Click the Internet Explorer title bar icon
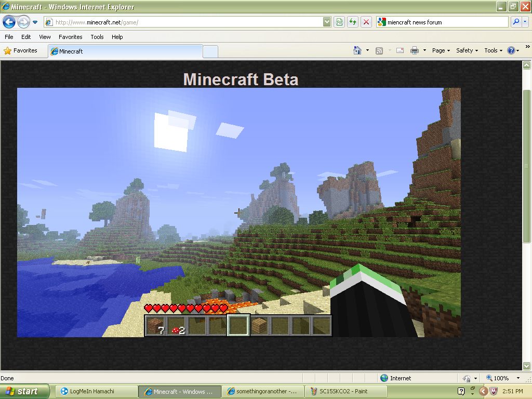This screenshot has height=399, width=532. [x=5, y=6]
